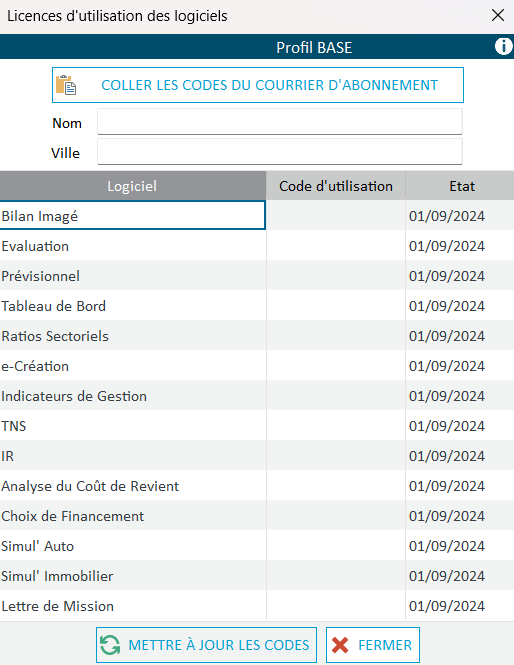Click the info icon in Profil BASE bar
Image resolution: width=514 pixels, height=665 pixels.
point(503,46)
